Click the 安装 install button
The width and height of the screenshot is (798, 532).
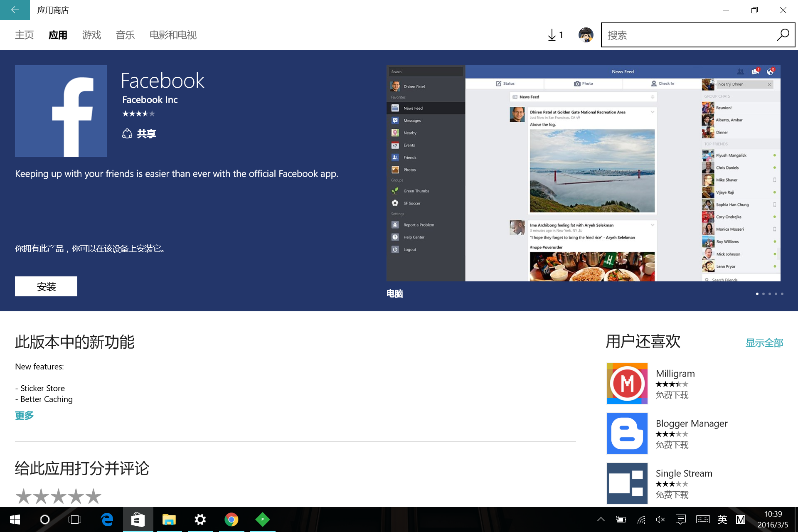point(46,286)
